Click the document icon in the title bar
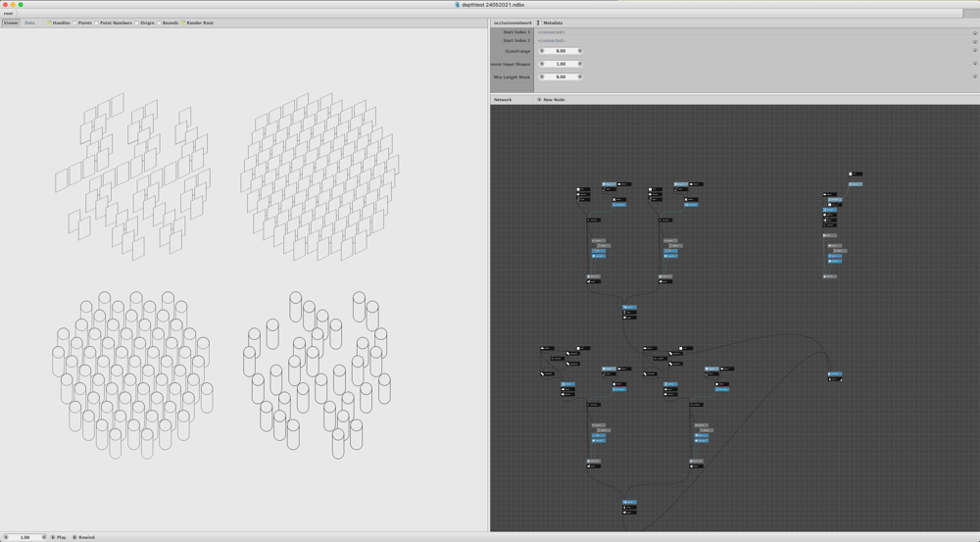This screenshot has width=980, height=542. click(x=457, y=4)
